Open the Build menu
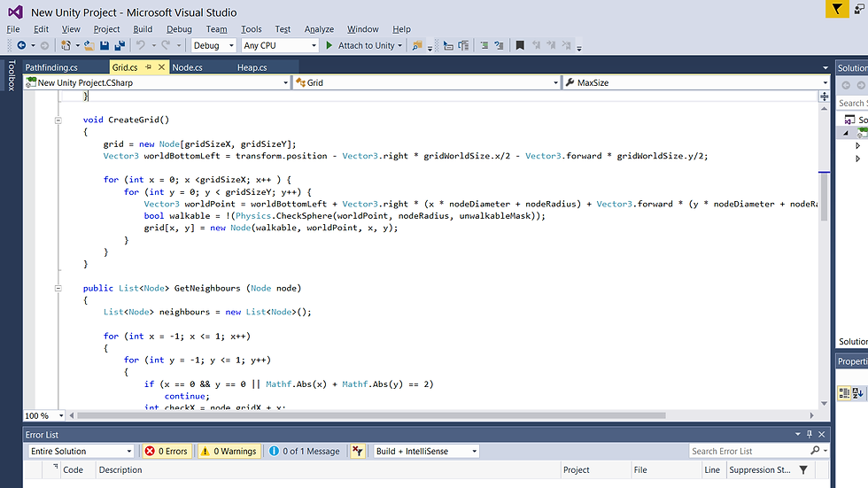 [143, 29]
